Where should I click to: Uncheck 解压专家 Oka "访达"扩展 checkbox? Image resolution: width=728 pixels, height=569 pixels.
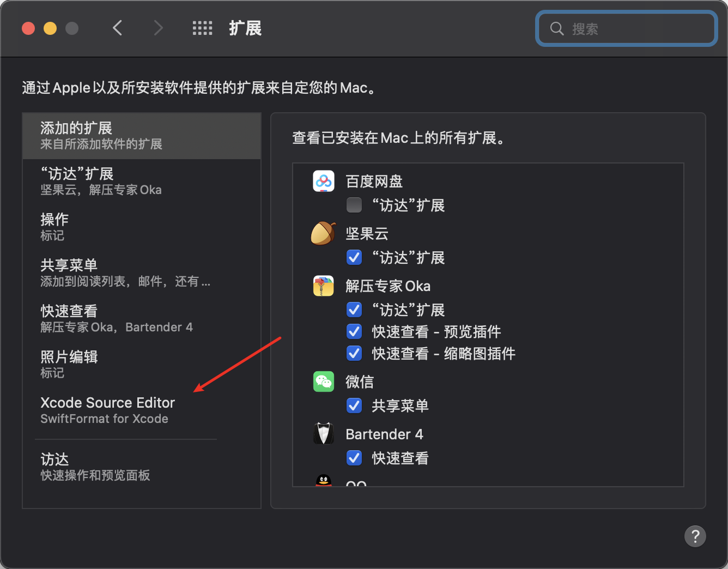pos(354,310)
